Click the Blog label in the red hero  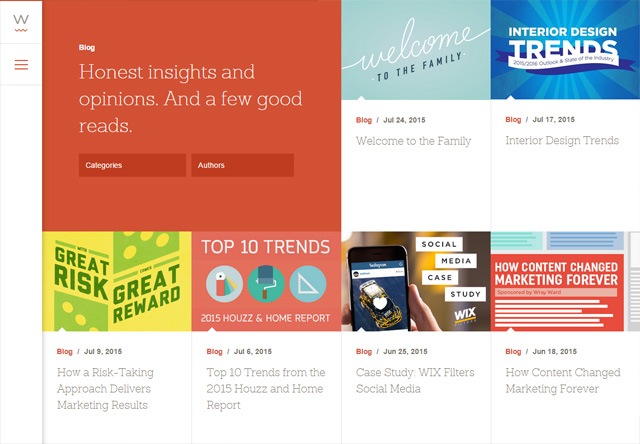point(87,48)
